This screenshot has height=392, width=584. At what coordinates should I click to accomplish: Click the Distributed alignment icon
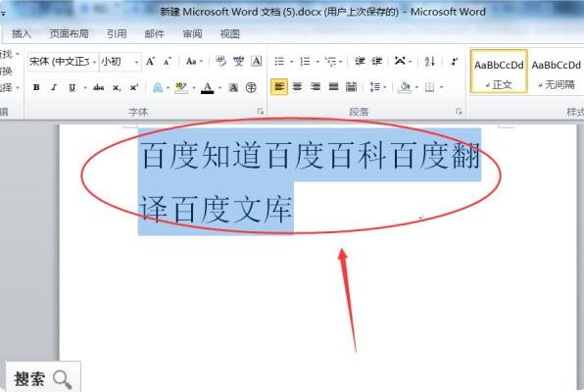[x=351, y=87]
